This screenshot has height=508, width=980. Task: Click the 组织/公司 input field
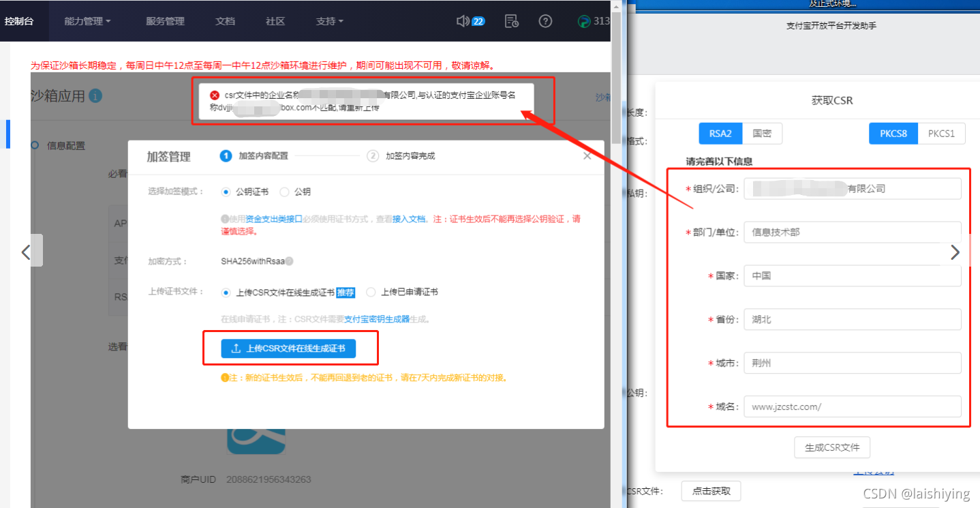(853, 189)
